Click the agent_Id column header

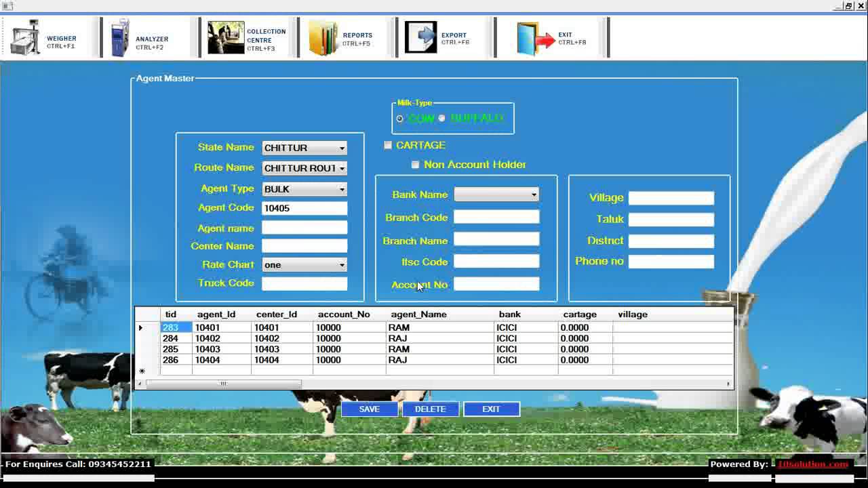216,314
